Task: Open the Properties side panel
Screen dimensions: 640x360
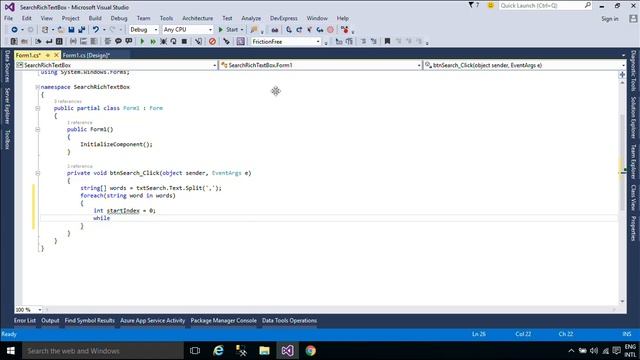Action: [633, 229]
